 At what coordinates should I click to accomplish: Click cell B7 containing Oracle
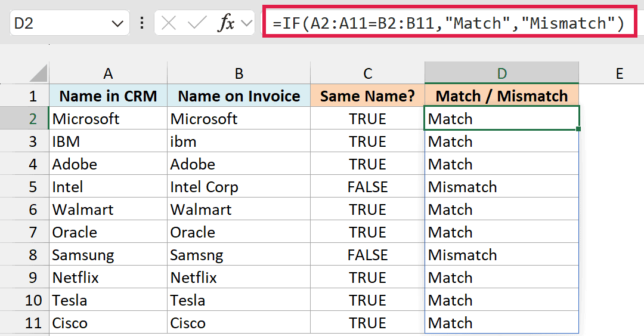[x=239, y=232]
